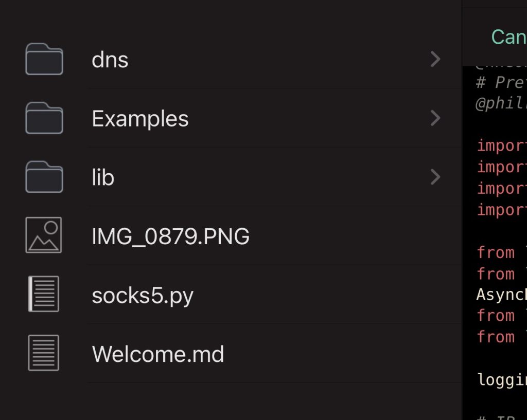The image size is (527, 420).
Task: Select the Examples folder label
Action: pyautogui.click(x=140, y=119)
